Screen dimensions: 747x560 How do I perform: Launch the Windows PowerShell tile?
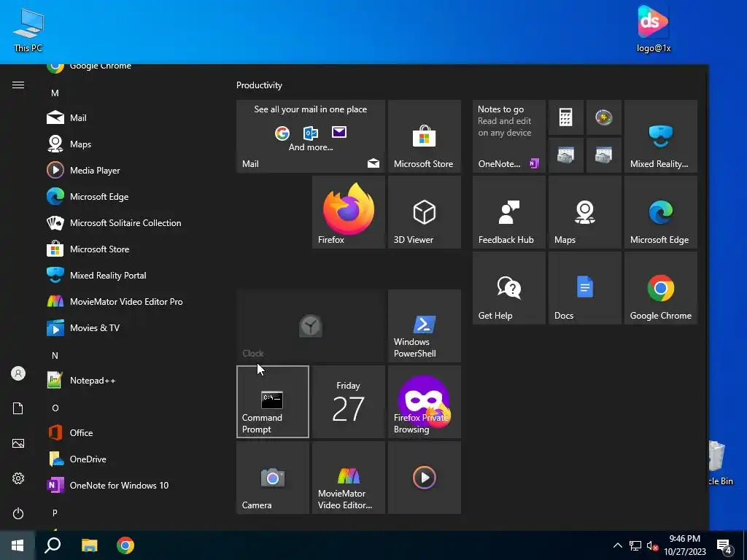coord(425,326)
